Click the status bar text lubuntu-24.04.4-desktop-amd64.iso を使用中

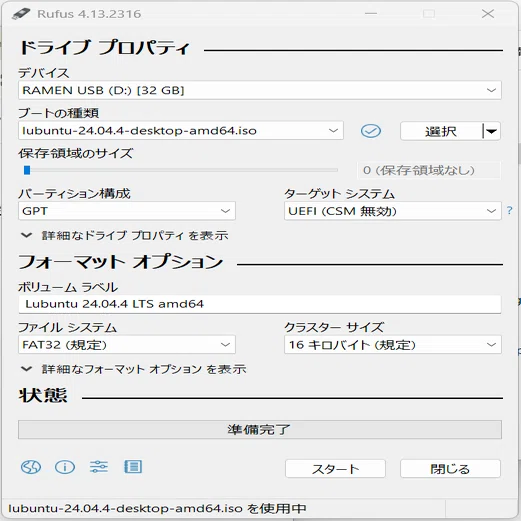157,508
